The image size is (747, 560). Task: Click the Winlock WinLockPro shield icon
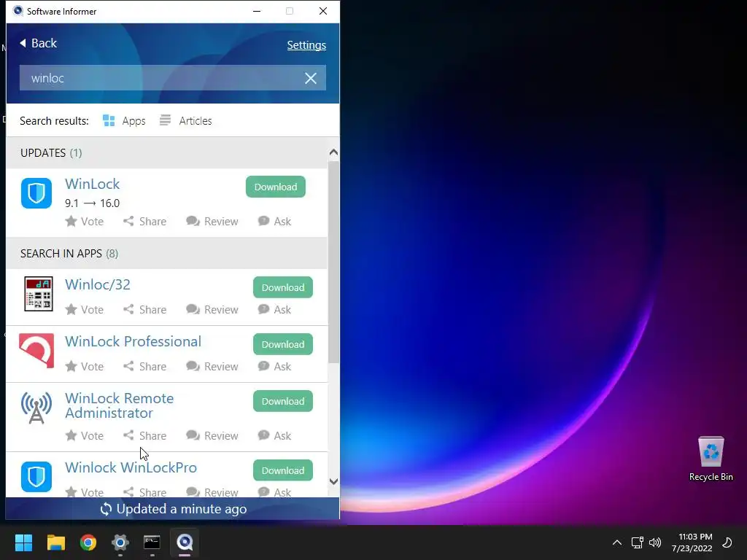pos(36,477)
